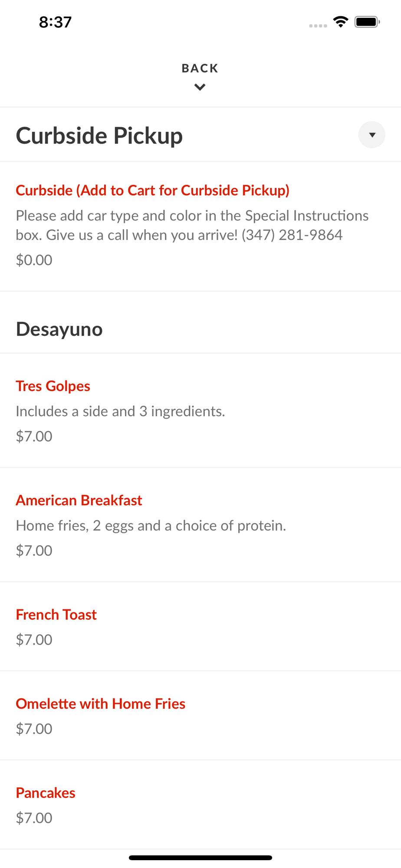The height and width of the screenshot is (868, 401).
Task: Select the American Breakfast item
Action: (79, 500)
